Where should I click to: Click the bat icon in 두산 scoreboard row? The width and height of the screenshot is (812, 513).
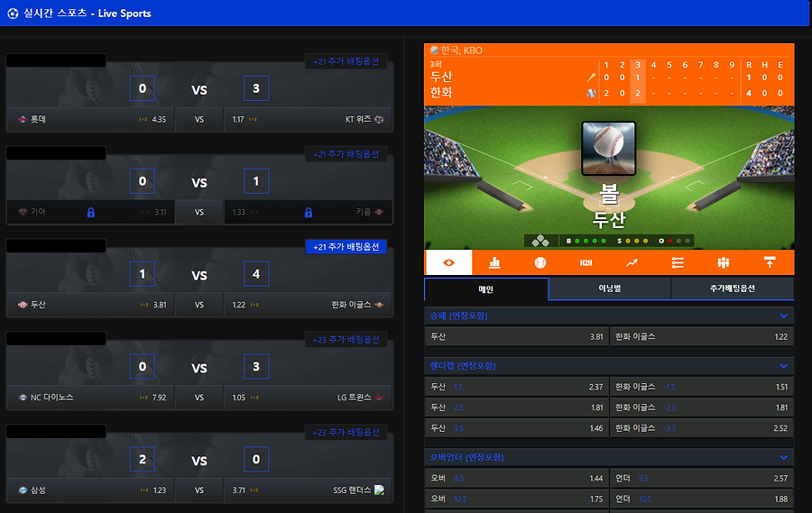point(591,78)
